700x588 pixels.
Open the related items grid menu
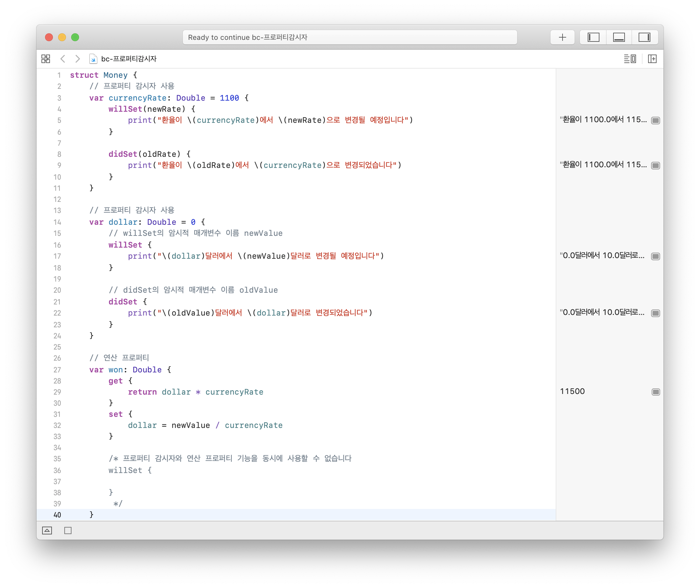(x=46, y=59)
